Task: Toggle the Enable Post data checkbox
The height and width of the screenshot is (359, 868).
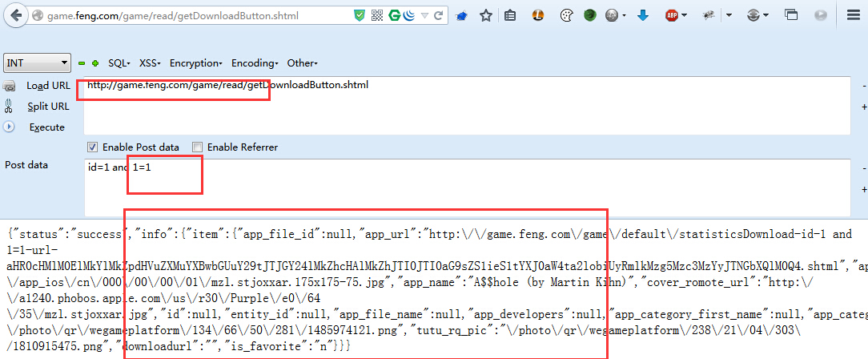Action: 92,147
